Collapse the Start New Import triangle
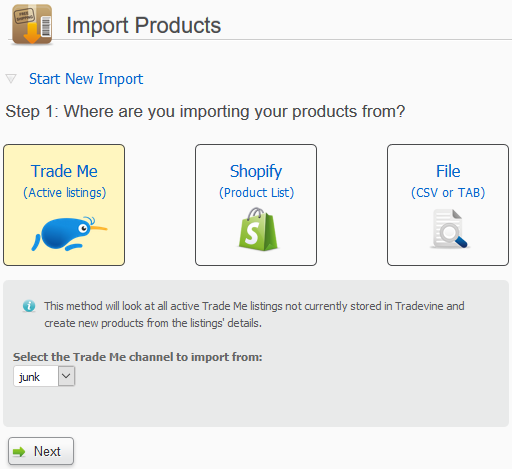512x469 pixels. pos(11,79)
